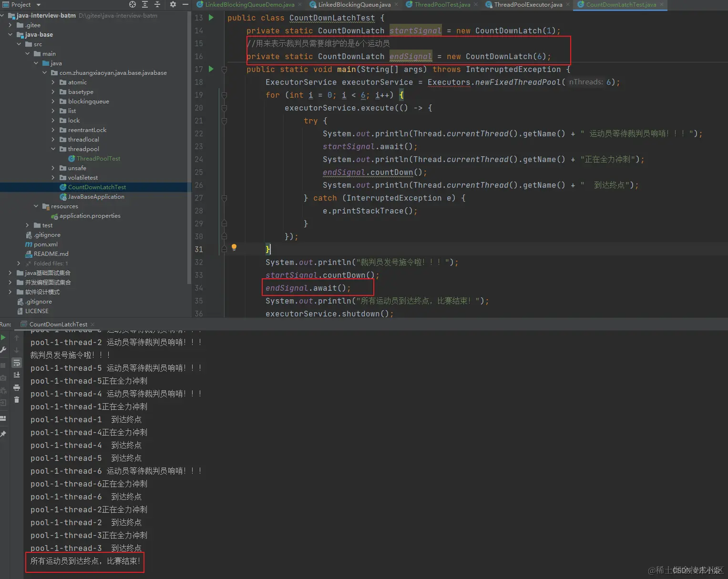The height and width of the screenshot is (579, 728).
Task: Fold the main method at line 17
Action: pyautogui.click(x=224, y=70)
